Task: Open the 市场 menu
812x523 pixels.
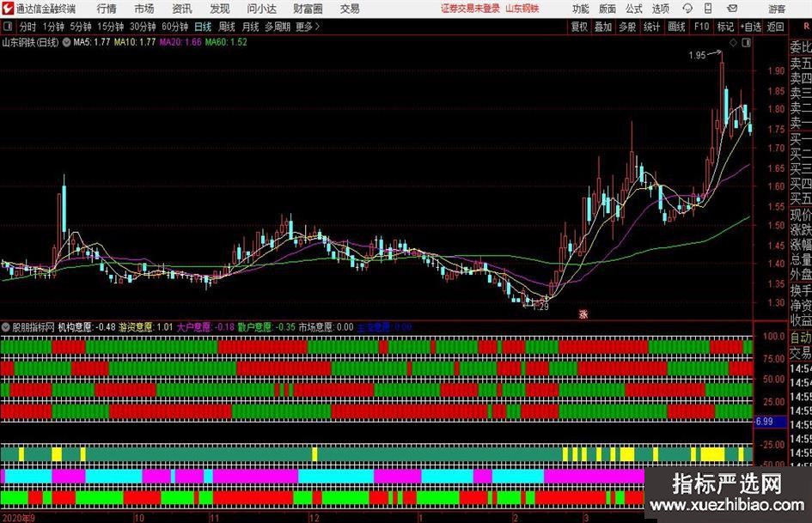Action: point(144,9)
